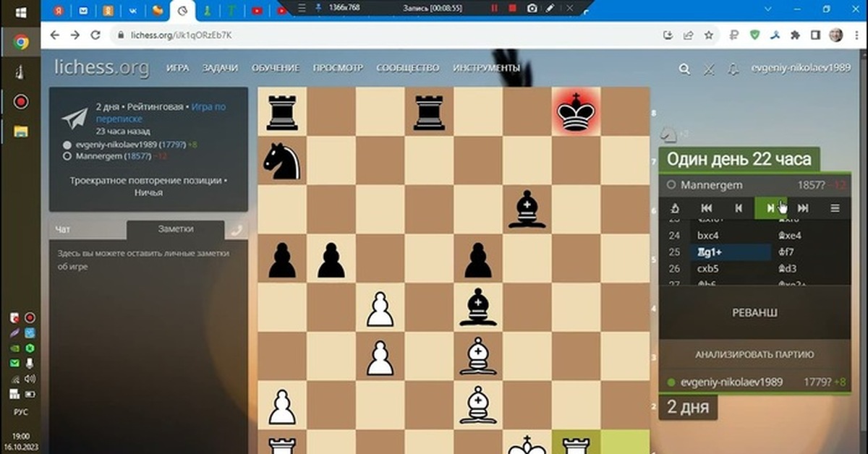Open the browser extensions puzzle icon
The height and width of the screenshot is (454, 868).
point(796,35)
